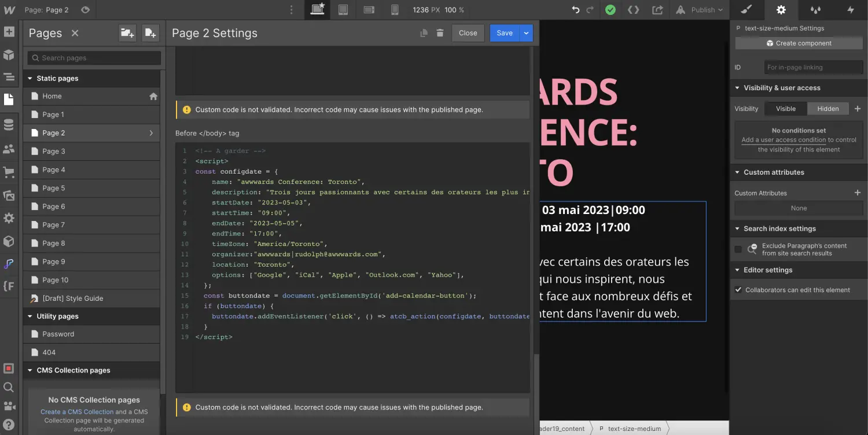This screenshot has width=868, height=435.
Task: Open the Navigator panel icon
Action: [x=9, y=77]
